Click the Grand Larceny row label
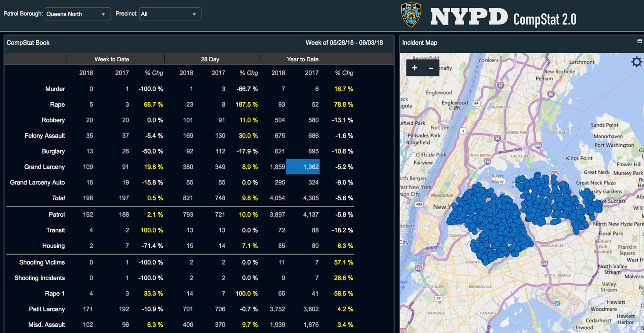 tap(45, 167)
